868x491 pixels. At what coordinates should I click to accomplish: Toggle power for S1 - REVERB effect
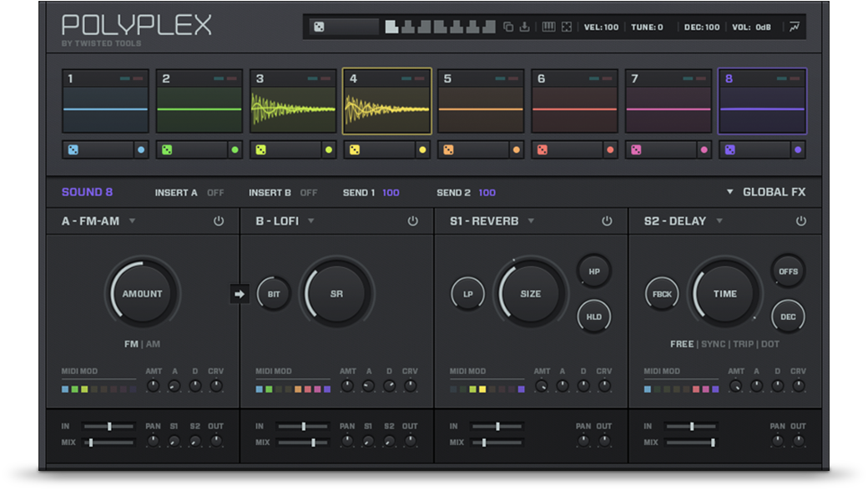pyautogui.click(x=608, y=221)
